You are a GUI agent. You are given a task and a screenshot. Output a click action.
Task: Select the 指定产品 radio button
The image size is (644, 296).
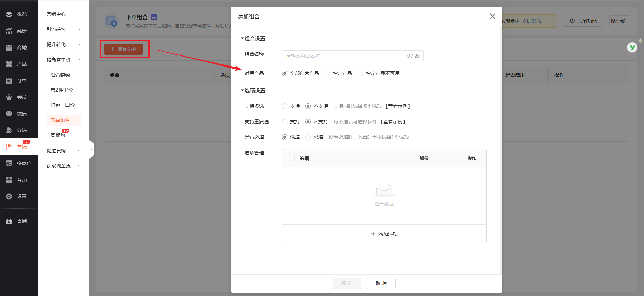(x=327, y=73)
